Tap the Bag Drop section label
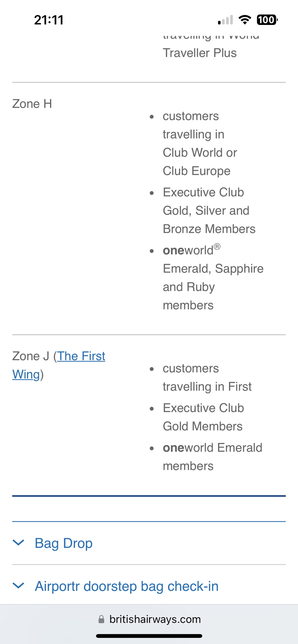298x644 pixels. (63, 543)
